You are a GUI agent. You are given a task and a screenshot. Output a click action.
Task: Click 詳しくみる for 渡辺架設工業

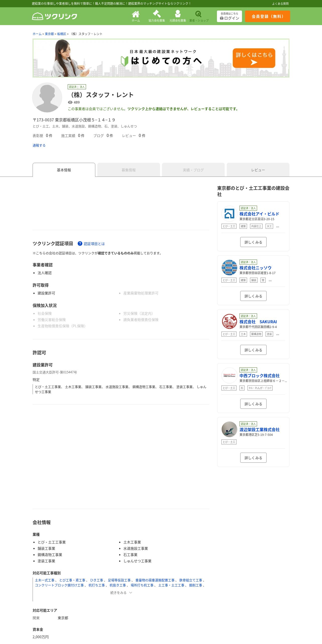[x=253, y=458]
